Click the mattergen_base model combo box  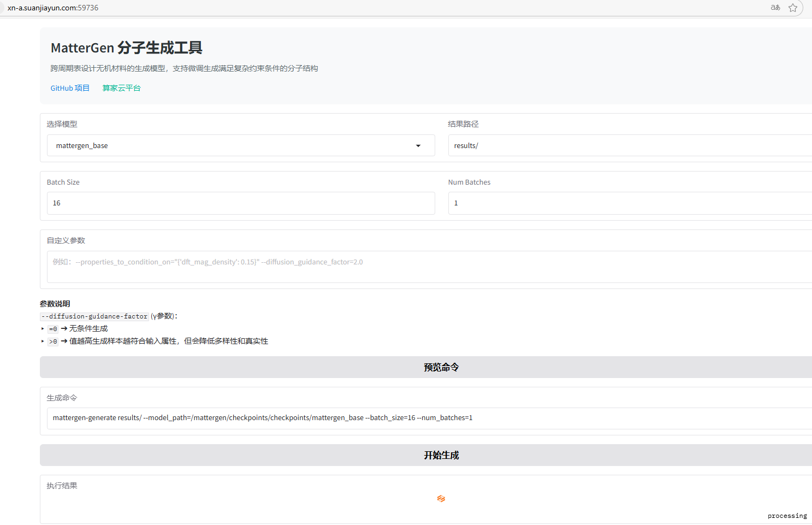point(241,146)
